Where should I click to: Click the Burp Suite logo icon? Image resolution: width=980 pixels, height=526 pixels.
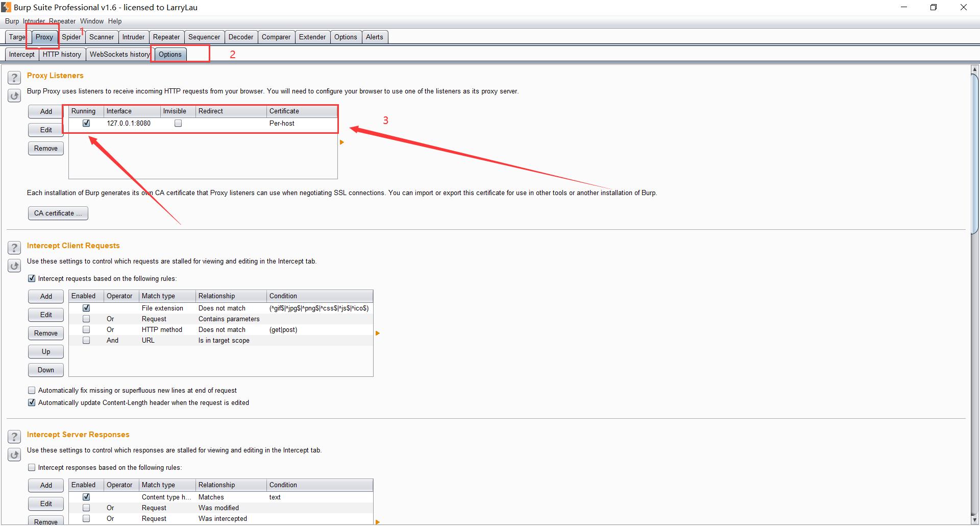6,7
